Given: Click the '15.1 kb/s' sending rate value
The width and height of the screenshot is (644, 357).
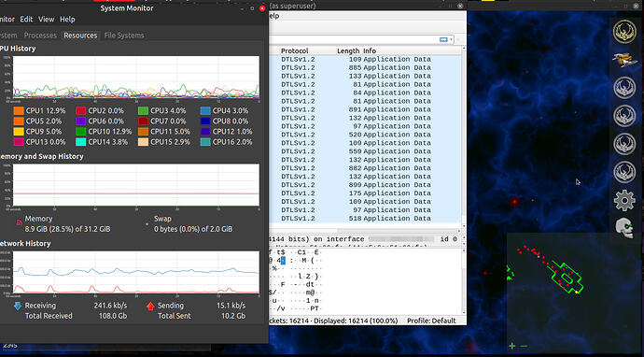Looking at the screenshot, I should [x=231, y=306].
